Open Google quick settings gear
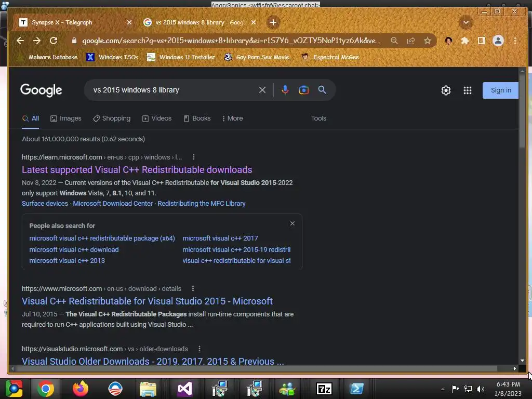This screenshot has width=532, height=399. pos(446,90)
